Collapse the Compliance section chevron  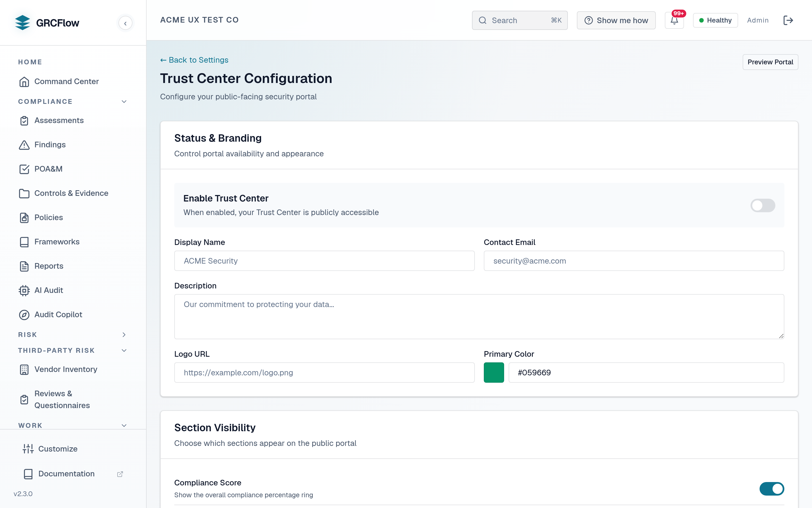pyautogui.click(x=124, y=102)
